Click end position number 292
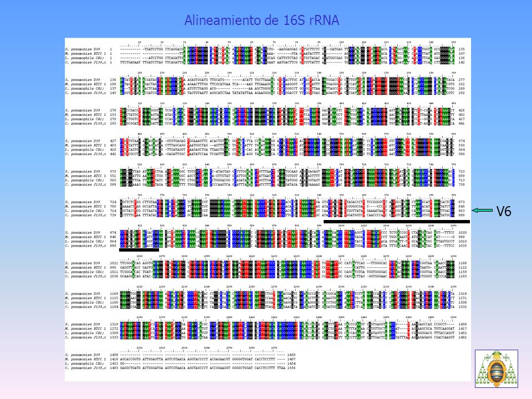The height and width of the screenshot is (399, 532). point(462,93)
